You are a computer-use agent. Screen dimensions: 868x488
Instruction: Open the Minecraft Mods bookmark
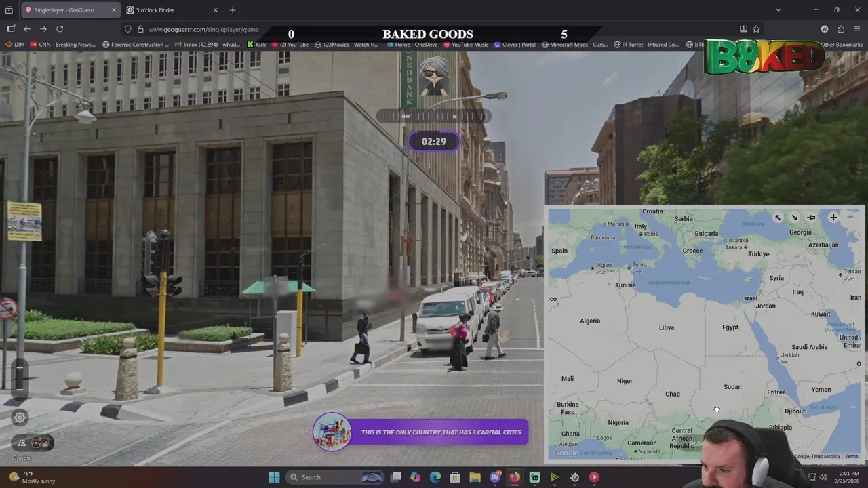coord(574,45)
